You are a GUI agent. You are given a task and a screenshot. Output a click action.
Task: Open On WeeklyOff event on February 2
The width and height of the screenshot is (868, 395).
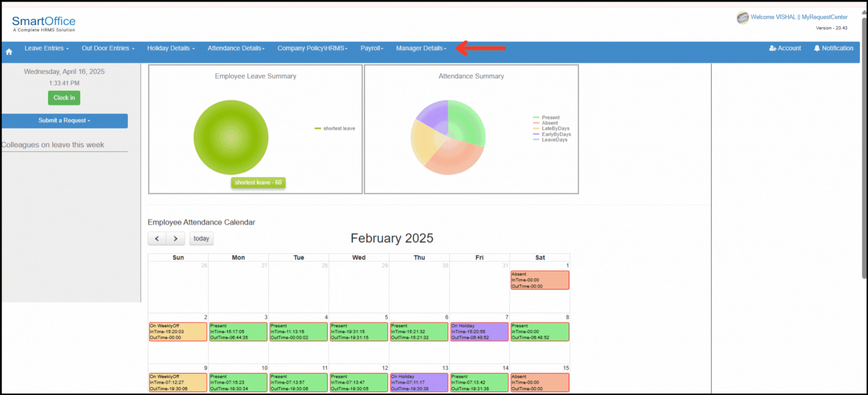[x=178, y=332]
